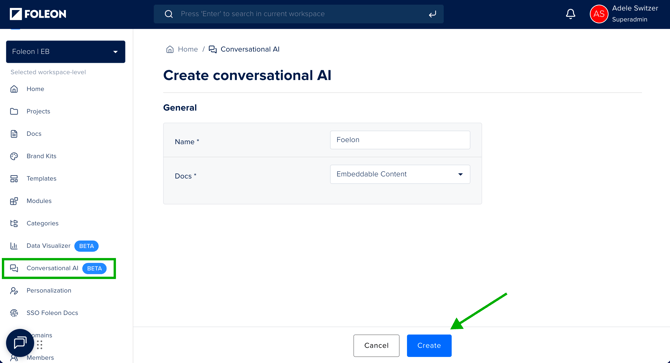Click the Templates layout icon
The height and width of the screenshot is (363, 670).
point(14,179)
